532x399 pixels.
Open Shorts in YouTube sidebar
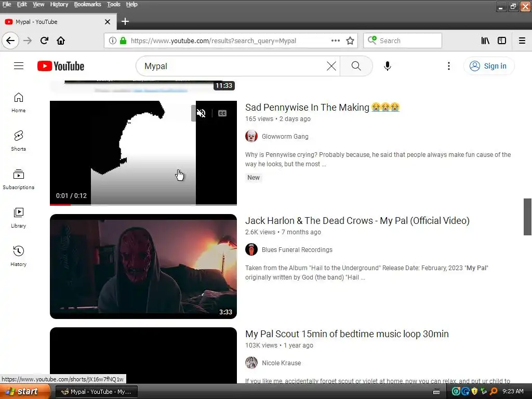coord(18,141)
